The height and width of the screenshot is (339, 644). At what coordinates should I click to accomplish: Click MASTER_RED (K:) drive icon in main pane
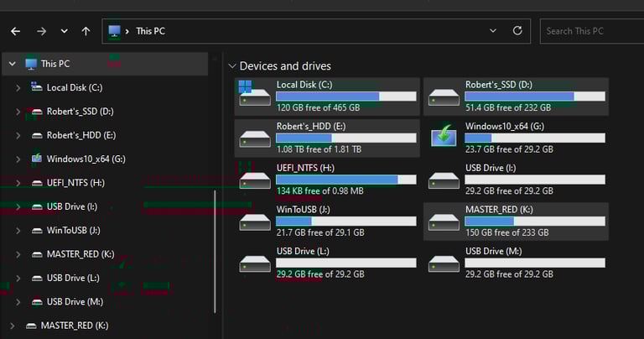(444, 222)
